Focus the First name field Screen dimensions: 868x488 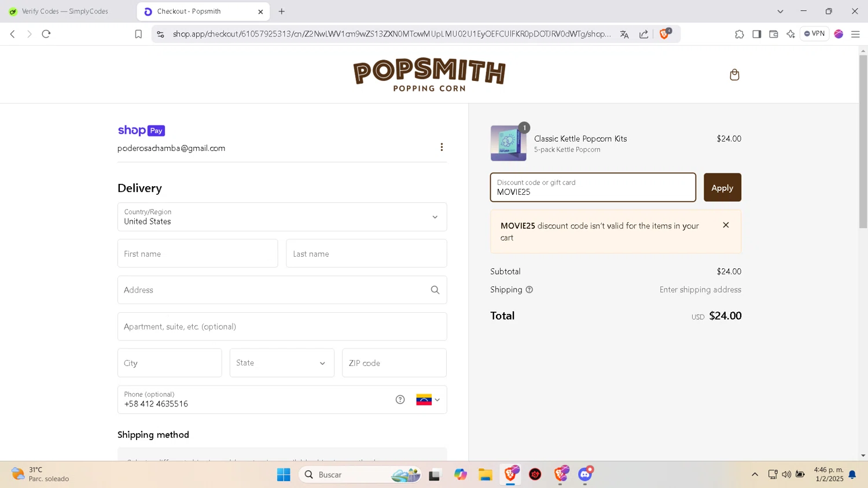pos(198,253)
